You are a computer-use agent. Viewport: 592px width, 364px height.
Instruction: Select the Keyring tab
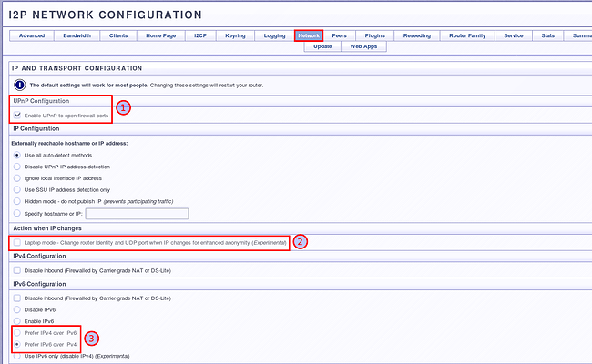coord(235,35)
